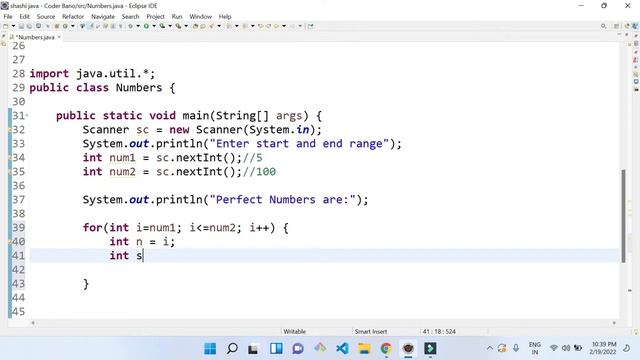Open the Edit menu
Image resolution: width=640 pixels, height=360 pixels.
(24, 16)
